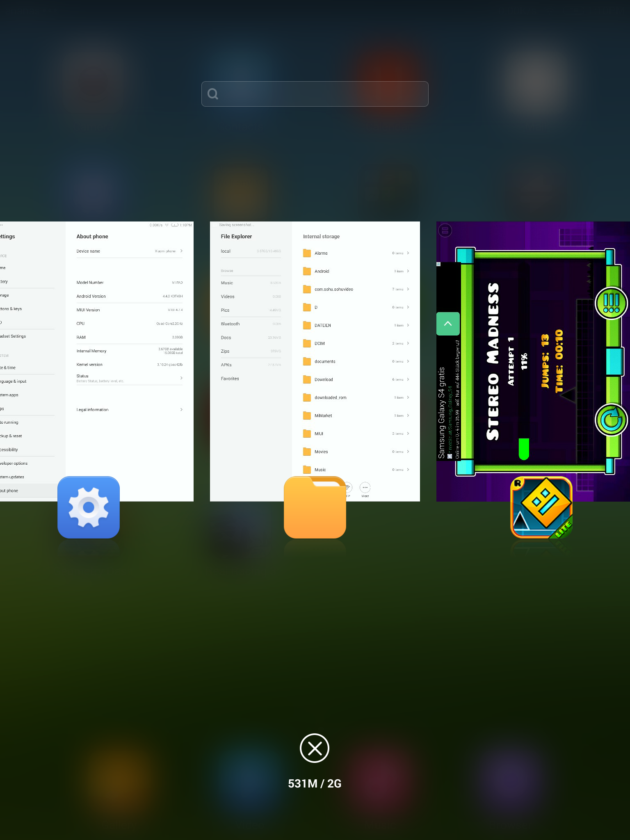The width and height of the screenshot is (630, 840).
Task: Click the documents folder icon
Action: pos(307,361)
